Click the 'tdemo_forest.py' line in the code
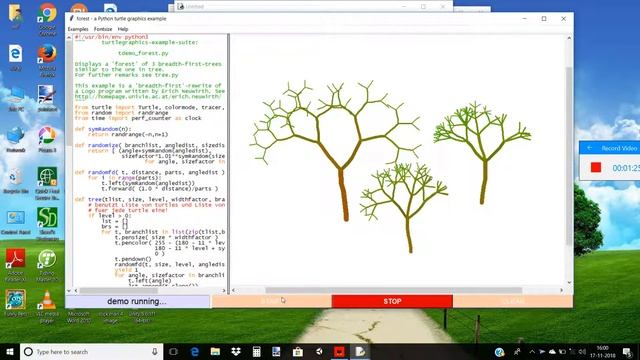 tap(143, 53)
